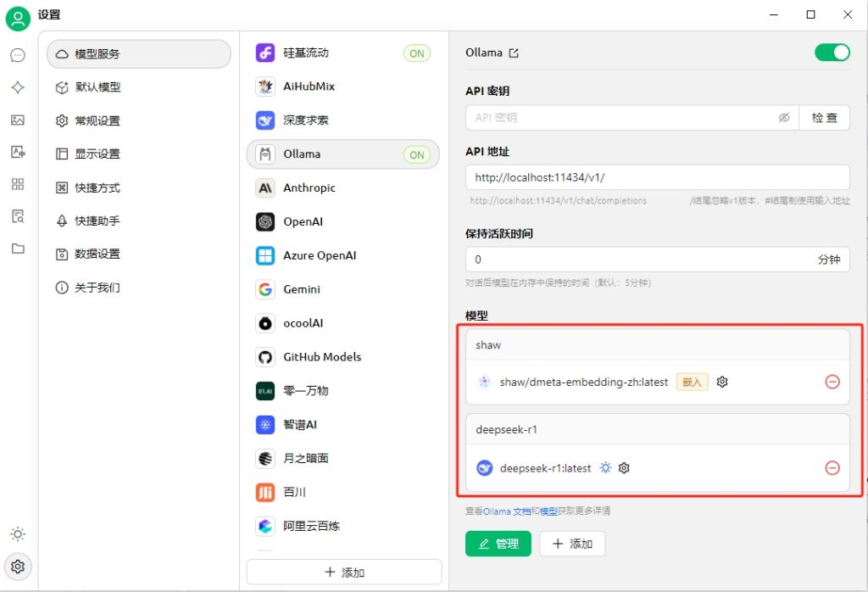Click the deepseek-r1:latest model name

(545, 468)
